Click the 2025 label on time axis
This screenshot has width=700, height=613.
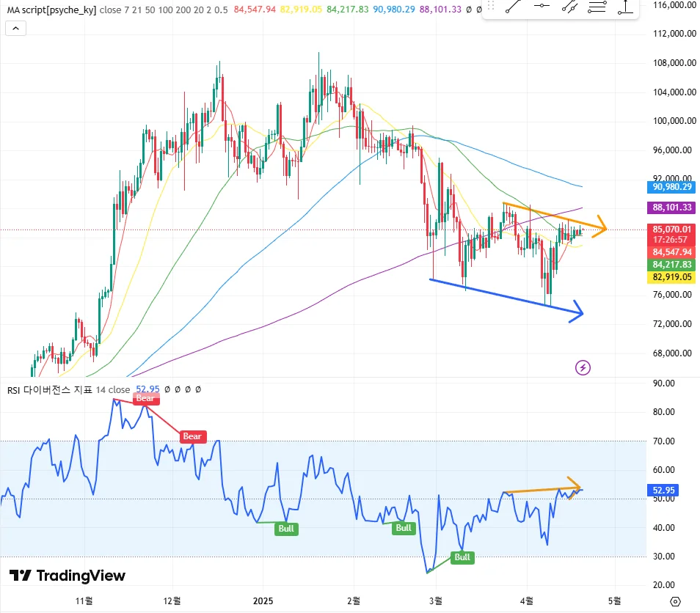point(263,601)
